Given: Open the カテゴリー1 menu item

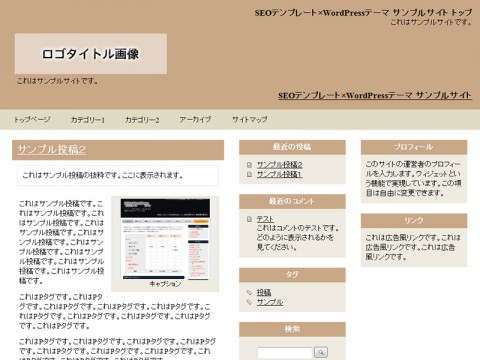Looking at the screenshot, I should pyautogui.click(x=88, y=119).
